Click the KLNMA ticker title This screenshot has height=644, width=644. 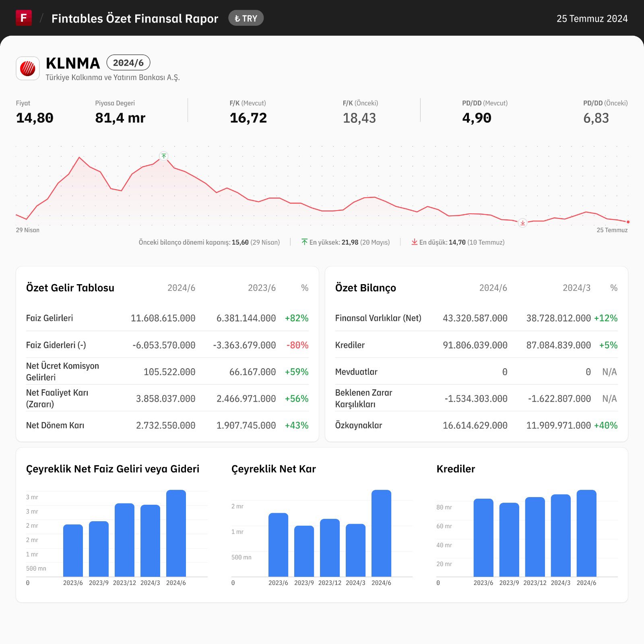point(73,63)
